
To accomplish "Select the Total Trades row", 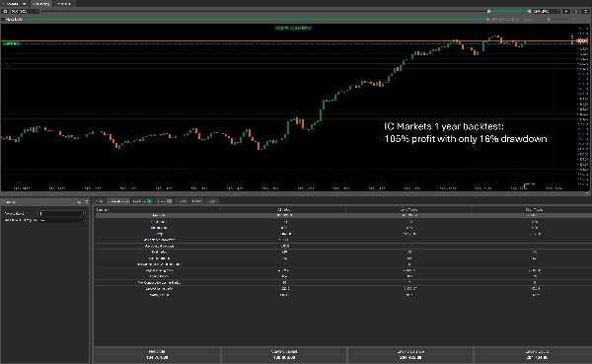I will pyautogui.click(x=343, y=252).
